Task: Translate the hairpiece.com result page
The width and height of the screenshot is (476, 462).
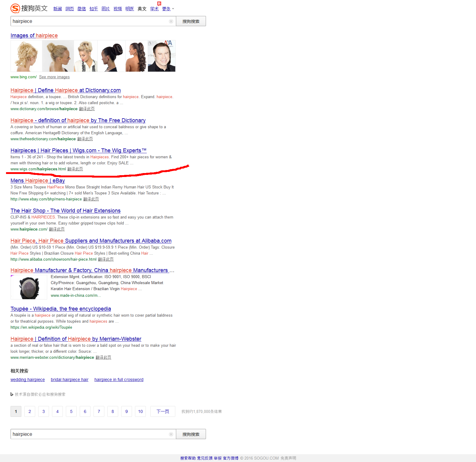Action: [x=57, y=229]
